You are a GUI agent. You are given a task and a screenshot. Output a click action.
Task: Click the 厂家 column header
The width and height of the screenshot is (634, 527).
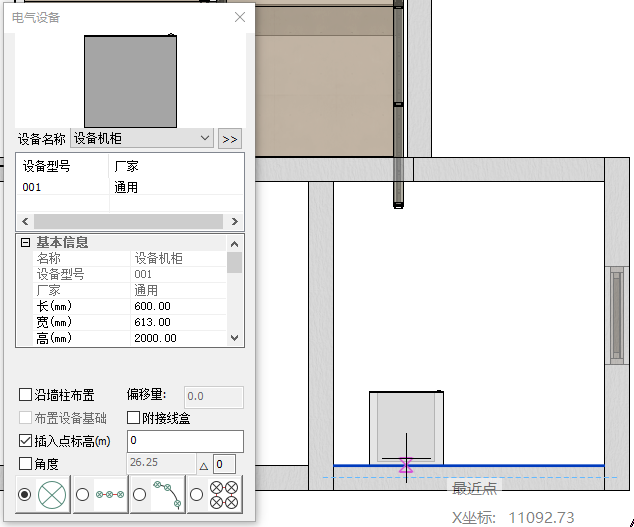coord(176,166)
